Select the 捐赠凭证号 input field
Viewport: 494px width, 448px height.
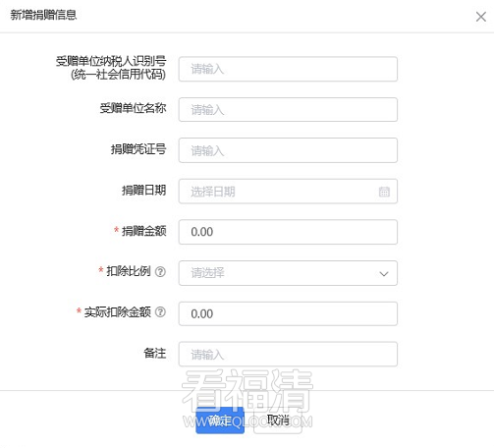coord(288,150)
